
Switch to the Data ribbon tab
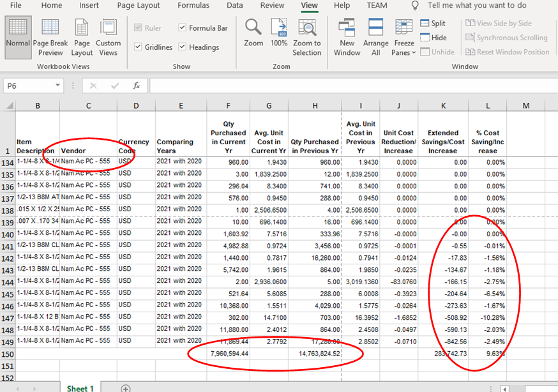pyautogui.click(x=234, y=5)
